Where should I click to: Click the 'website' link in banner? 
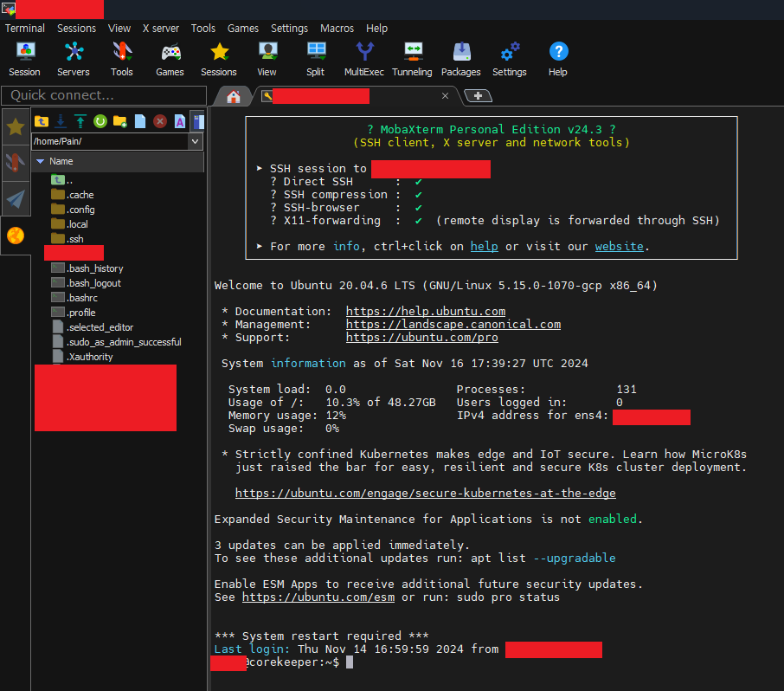(x=619, y=246)
